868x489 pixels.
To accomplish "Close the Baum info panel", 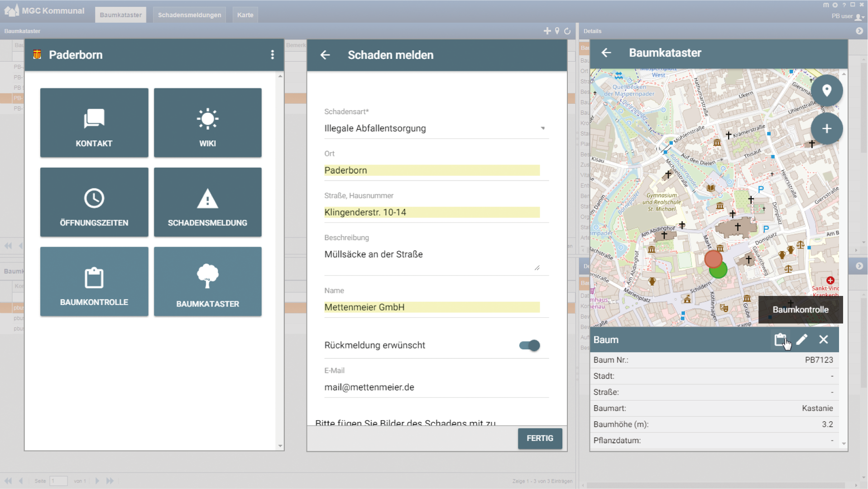I will [824, 339].
